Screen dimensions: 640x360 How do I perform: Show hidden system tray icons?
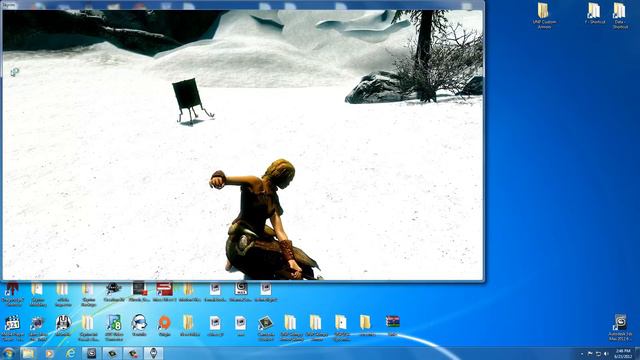(582, 354)
